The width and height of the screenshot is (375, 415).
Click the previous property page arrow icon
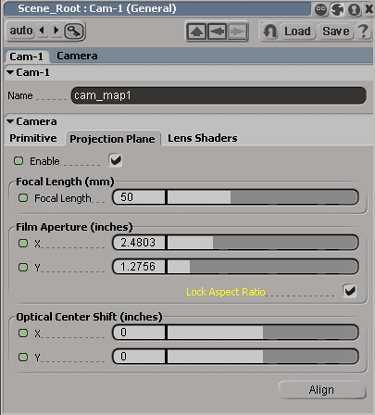point(217,32)
